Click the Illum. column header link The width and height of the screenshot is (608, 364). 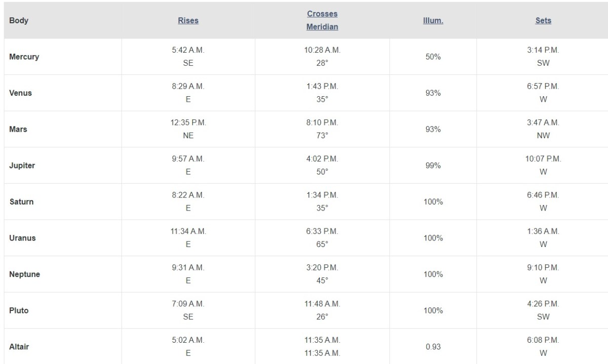pyautogui.click(x=433, y=21)
